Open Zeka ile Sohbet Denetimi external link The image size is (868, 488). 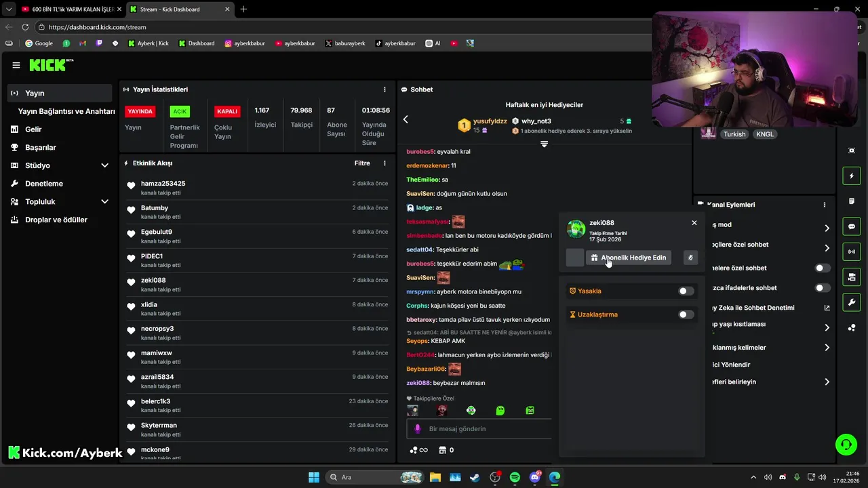tap(827, 308)
